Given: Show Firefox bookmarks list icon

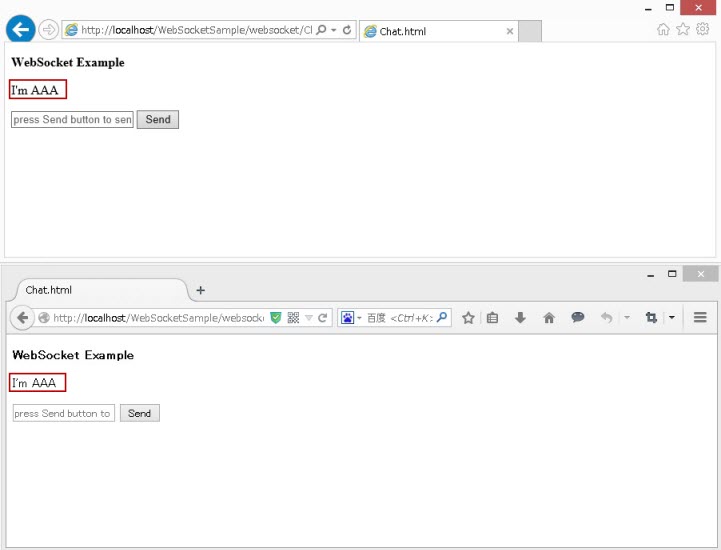Looking at the screenshot, I should 492,318.
